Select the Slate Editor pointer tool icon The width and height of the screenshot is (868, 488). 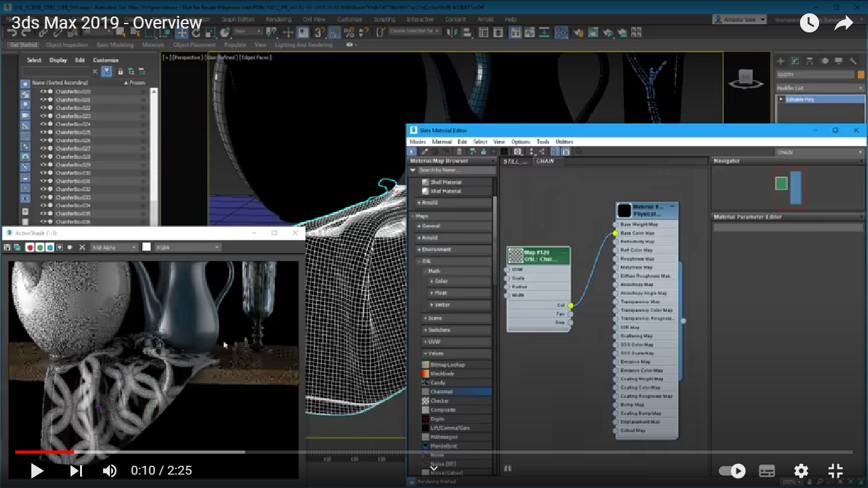point(412,151)
